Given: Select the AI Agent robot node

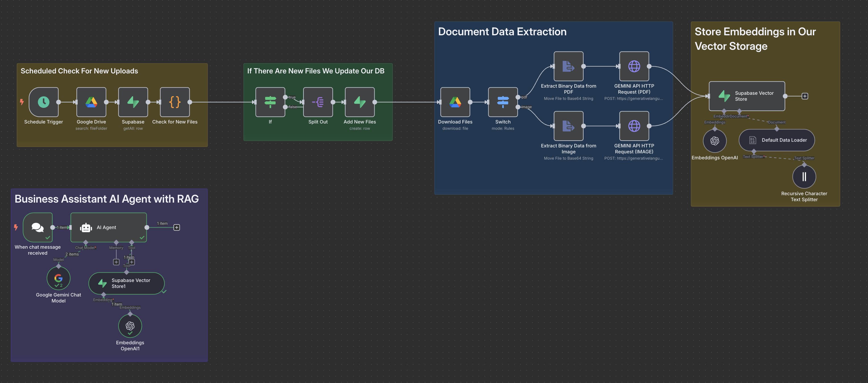Looking at the screenshot, I should pos(109,228).
